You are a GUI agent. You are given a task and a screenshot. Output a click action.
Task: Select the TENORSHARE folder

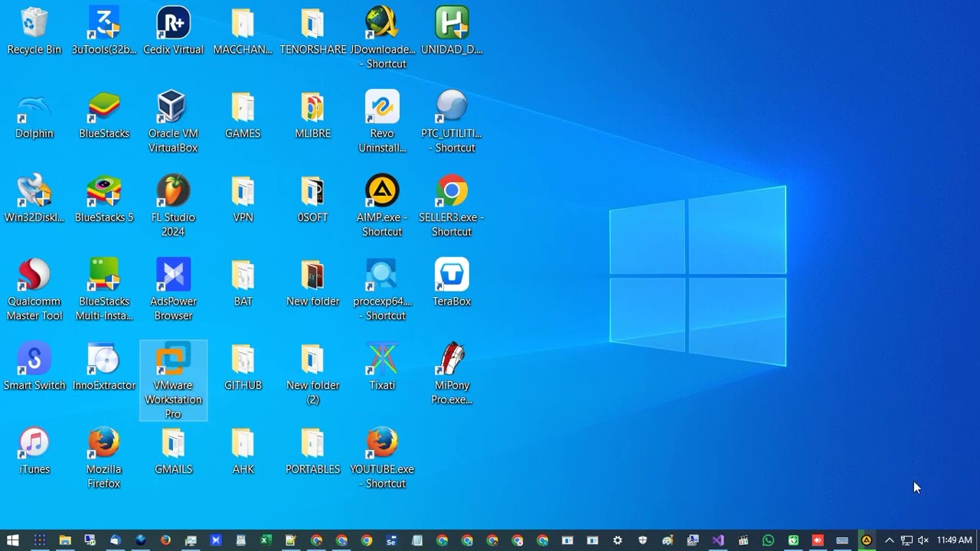(x=312, y=31)
